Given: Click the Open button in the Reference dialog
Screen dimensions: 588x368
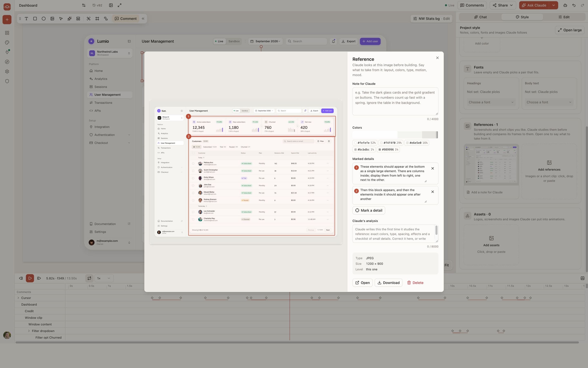Looking at the screenshot, I should (362, 283).
